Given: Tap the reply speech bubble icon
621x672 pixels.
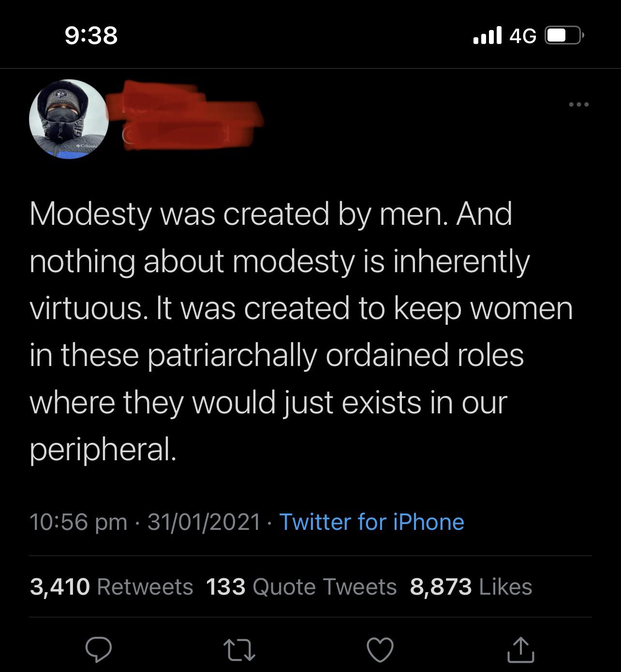Looking at the screenshot, I should coord(99,650).
